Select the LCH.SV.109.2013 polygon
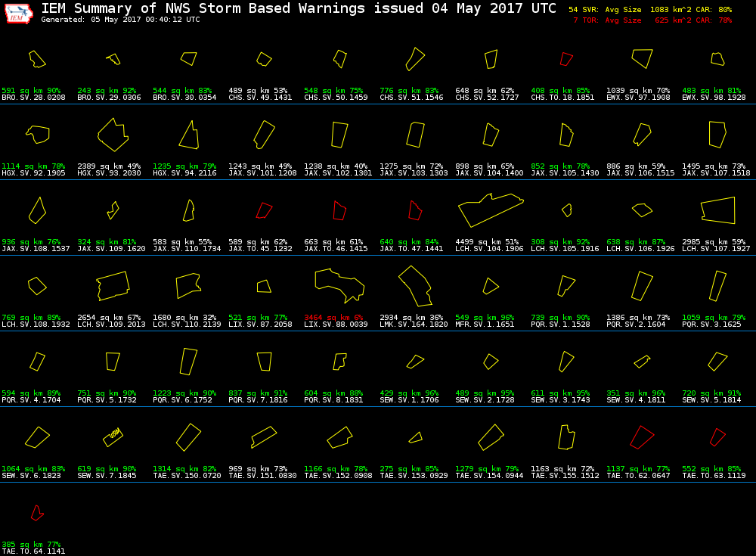Viewport: 756px width, 556px height. click(113, 286)
